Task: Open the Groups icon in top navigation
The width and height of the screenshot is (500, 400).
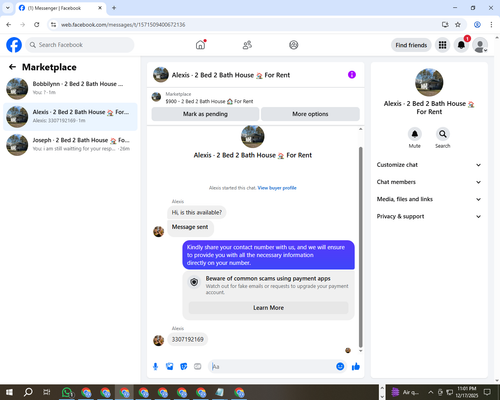Action: point(294,45)
